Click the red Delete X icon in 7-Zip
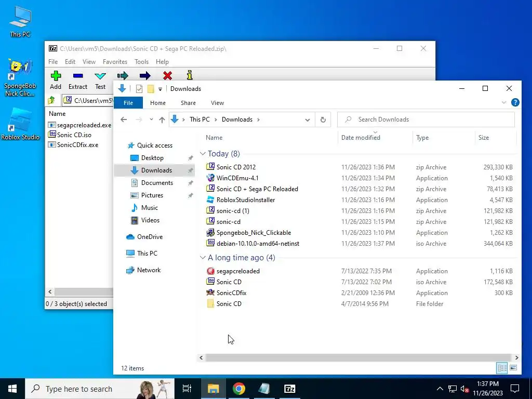 (x=167, y=76)
